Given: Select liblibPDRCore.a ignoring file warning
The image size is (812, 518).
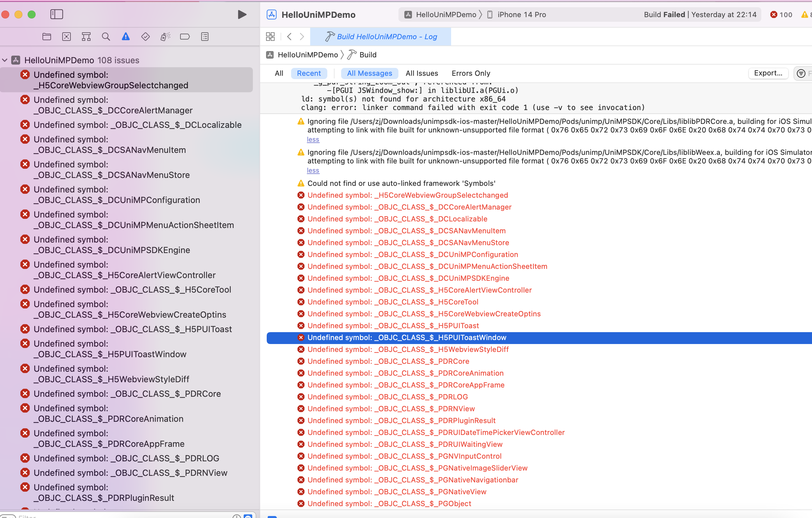Looking at the screenshot, I should 555,126.
